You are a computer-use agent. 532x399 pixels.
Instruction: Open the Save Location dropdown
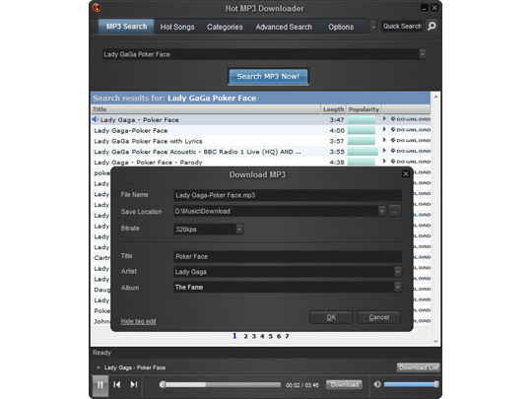tap(381, 211)
